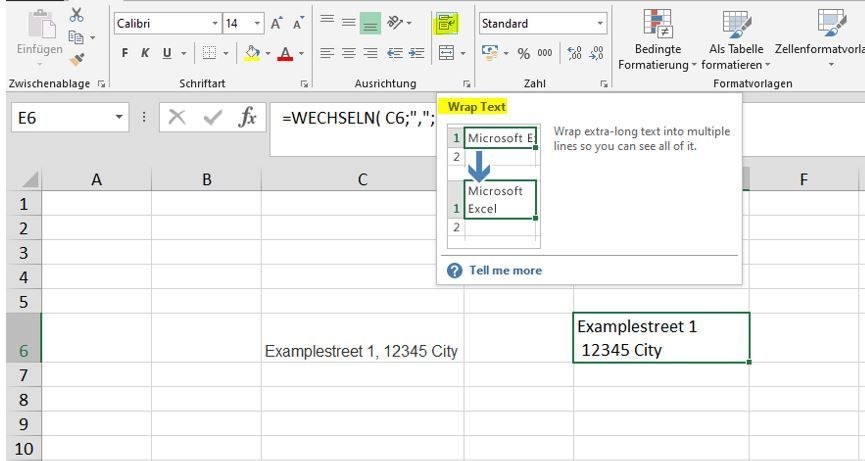
Task: Increase font size with large A icon
Action: (277, 24)
